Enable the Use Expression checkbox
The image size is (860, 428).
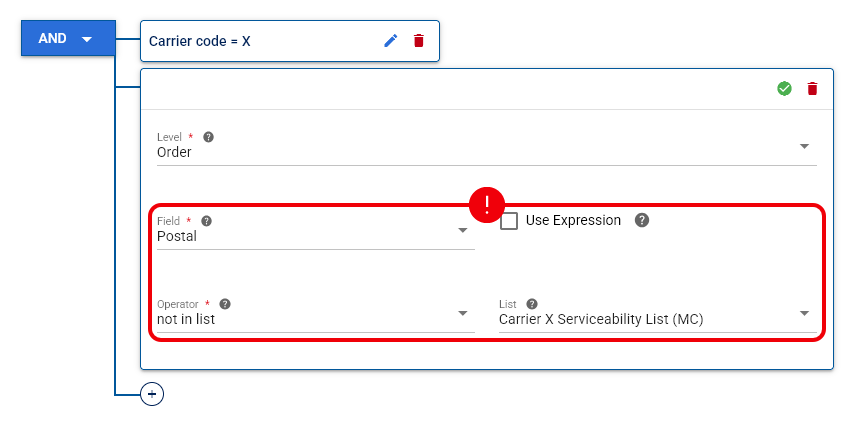coord(509,221)
